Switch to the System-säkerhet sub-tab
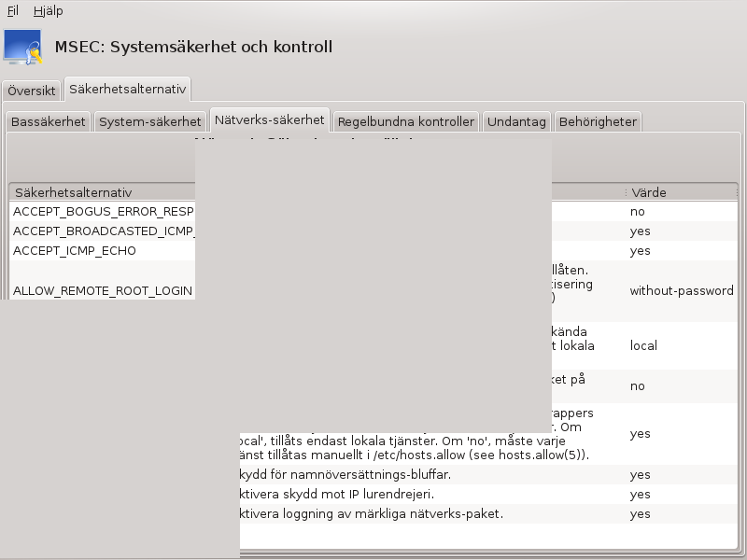 click(x=150, y=121)
